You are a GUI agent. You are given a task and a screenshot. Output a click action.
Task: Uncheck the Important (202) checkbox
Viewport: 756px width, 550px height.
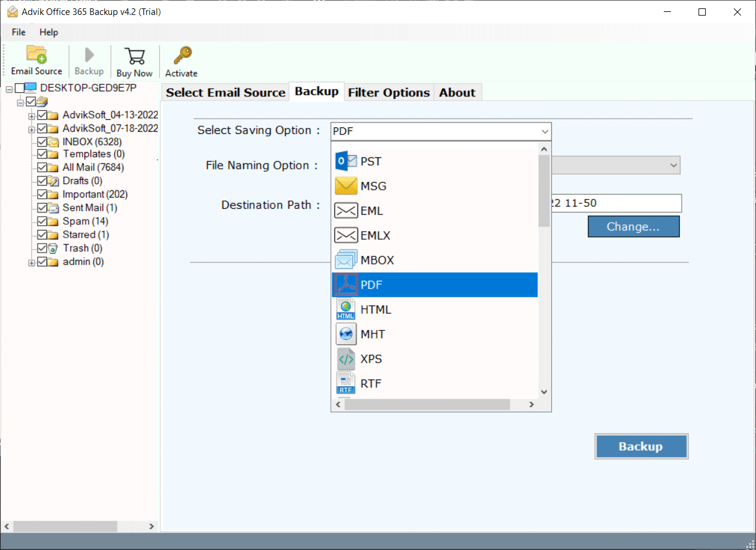(42, 195)
